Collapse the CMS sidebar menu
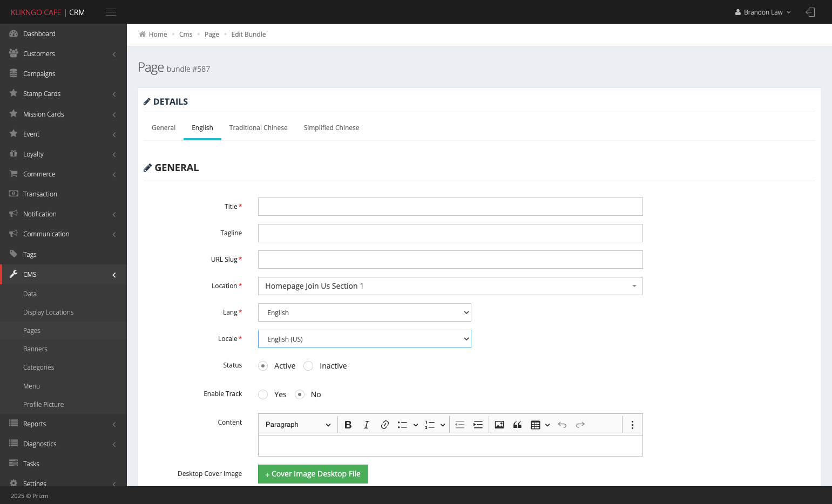 63,275
